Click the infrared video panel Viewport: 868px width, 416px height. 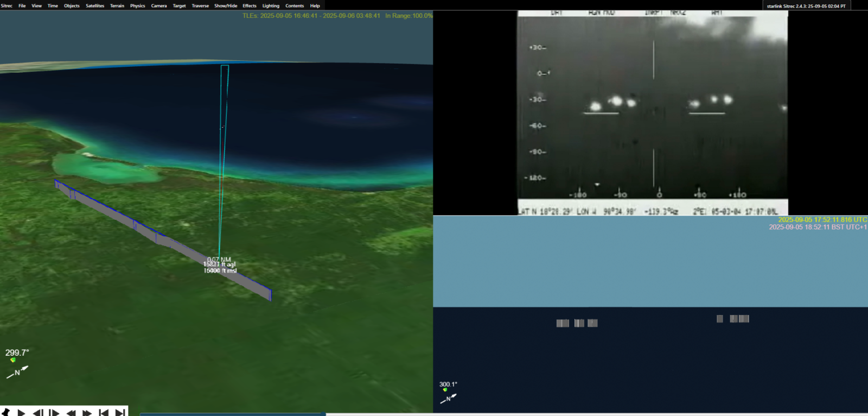(x=652, y=112)
